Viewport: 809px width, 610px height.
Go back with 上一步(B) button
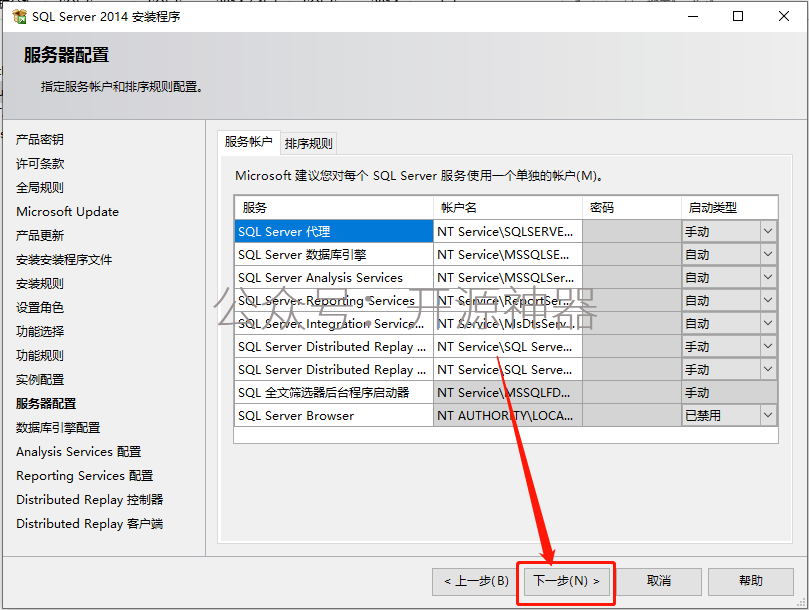pos(476,582)
